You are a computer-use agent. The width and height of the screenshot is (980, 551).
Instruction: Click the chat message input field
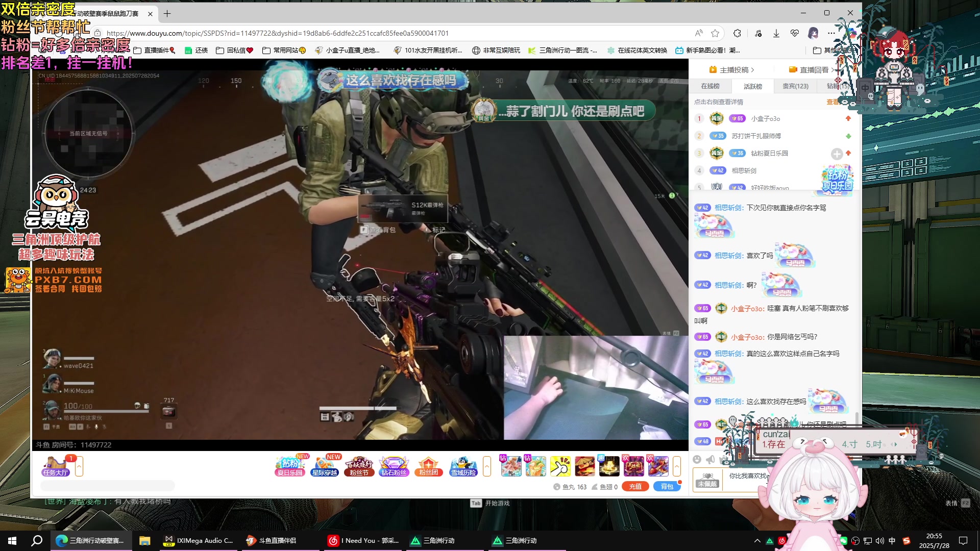[748, 480]
